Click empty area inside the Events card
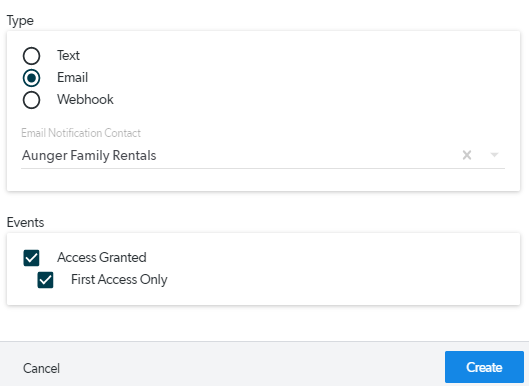The image size is (529, 386). [x=337, y=270]
